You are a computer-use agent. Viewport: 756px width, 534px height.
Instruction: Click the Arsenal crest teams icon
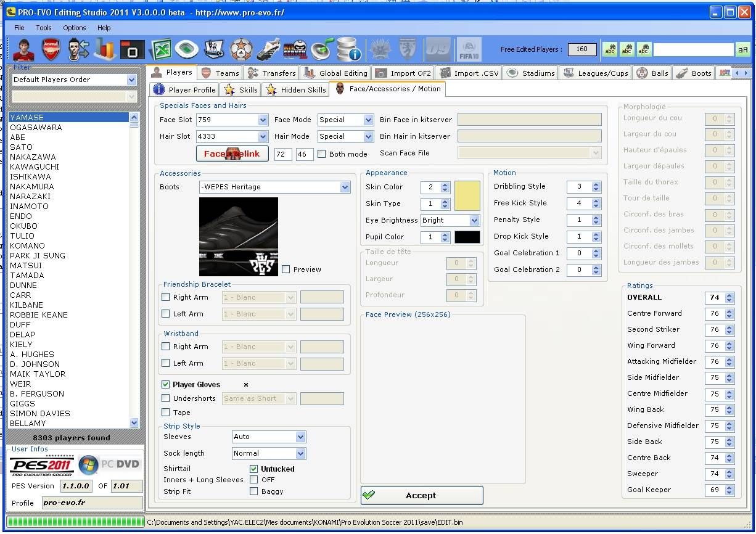(52, 49)
